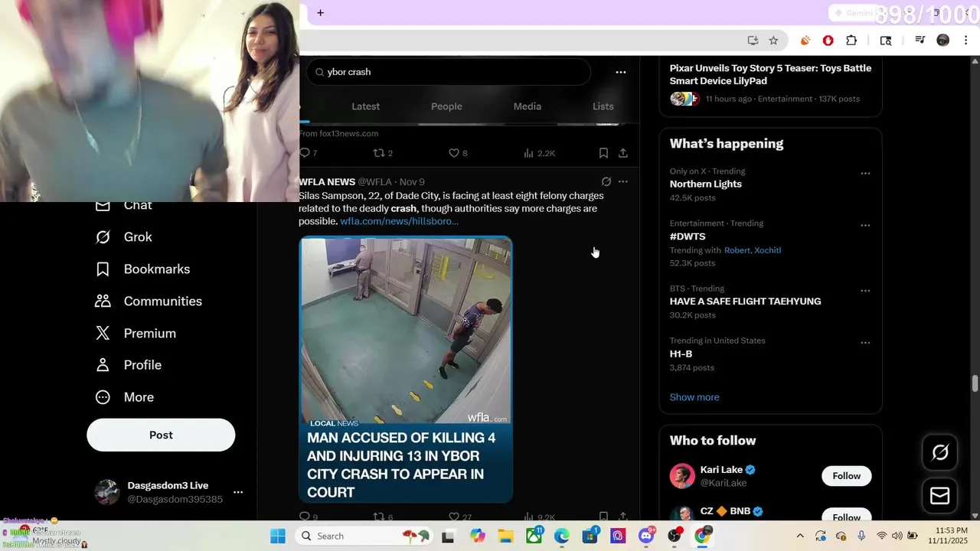Open Grok from the left sidebar
Image resolution: width=980 pixels, height=551 pixels.
[x=123, y=237]
